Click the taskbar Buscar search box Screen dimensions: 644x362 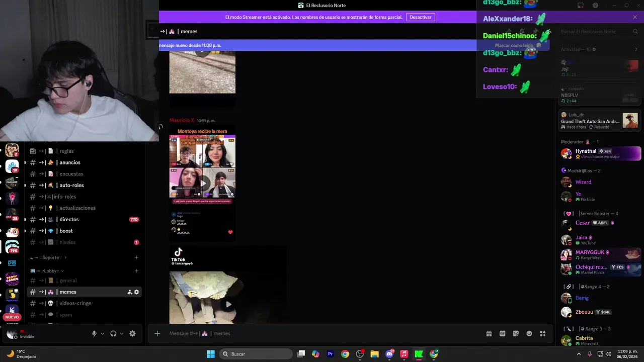257,354
